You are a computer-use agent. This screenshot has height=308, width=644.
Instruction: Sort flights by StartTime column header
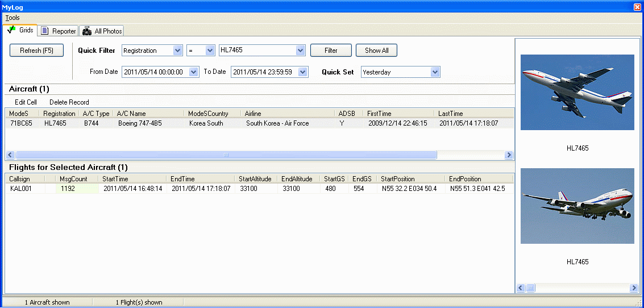click(x=132, y=179)
